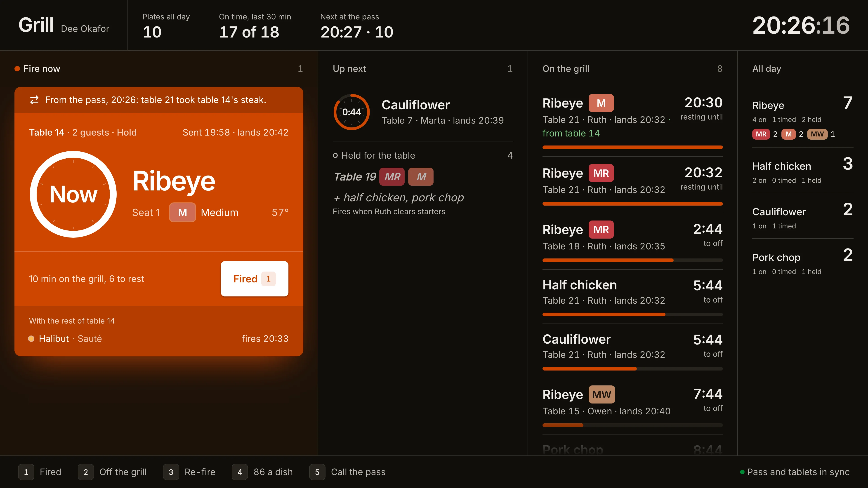
Task: Select shortcut 3 Re-fire
Action: [x=189, y=472]
